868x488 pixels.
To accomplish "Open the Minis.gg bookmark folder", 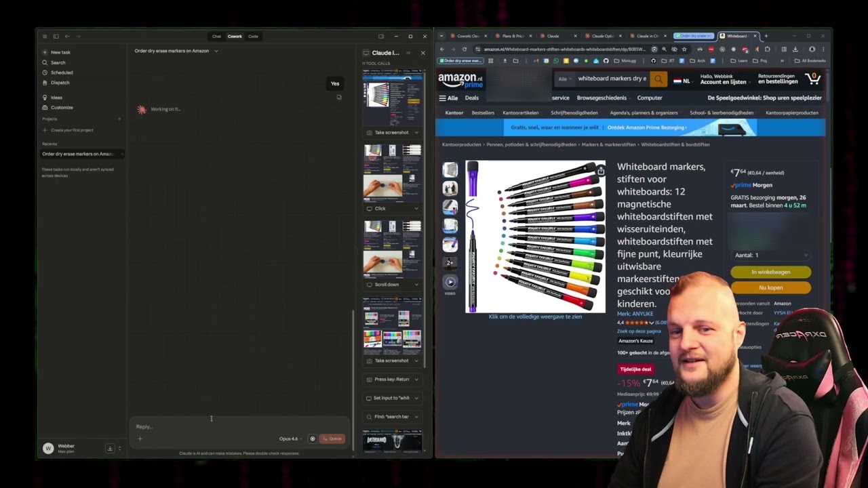I will click(625, 60).
